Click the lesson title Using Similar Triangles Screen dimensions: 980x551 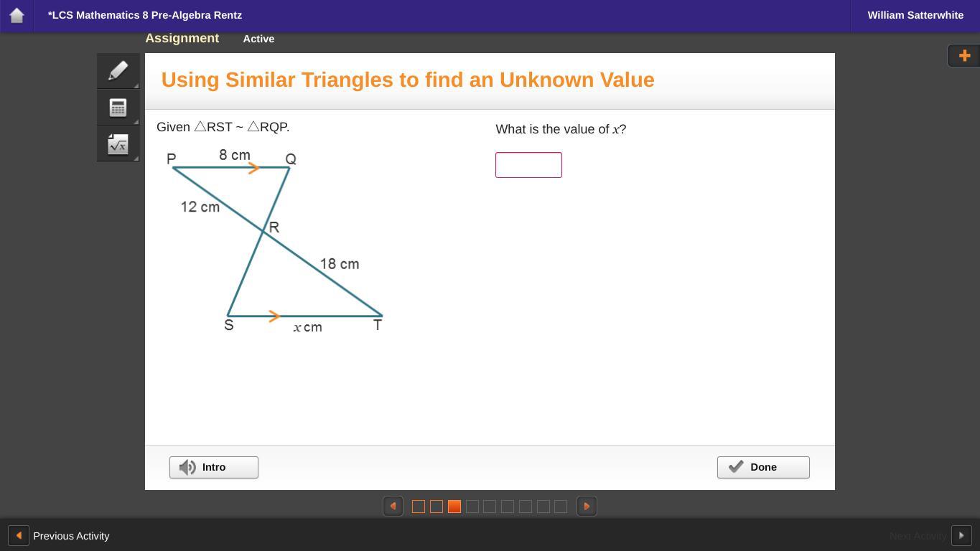tap(408, 80)
